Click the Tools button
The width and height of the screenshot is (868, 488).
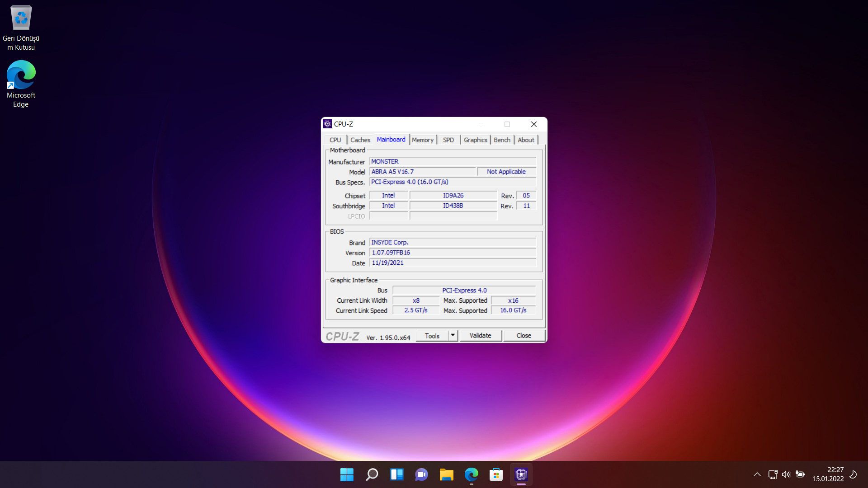tap(432, 336)
